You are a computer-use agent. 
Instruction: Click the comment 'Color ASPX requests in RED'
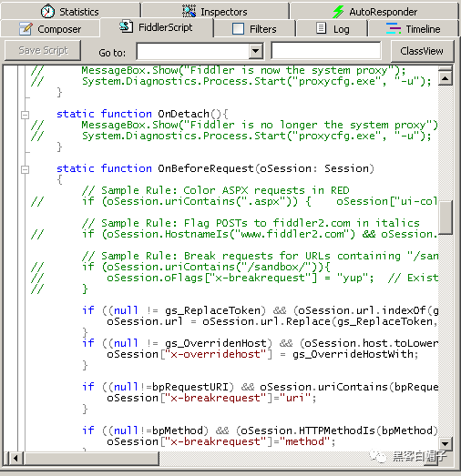266,190
